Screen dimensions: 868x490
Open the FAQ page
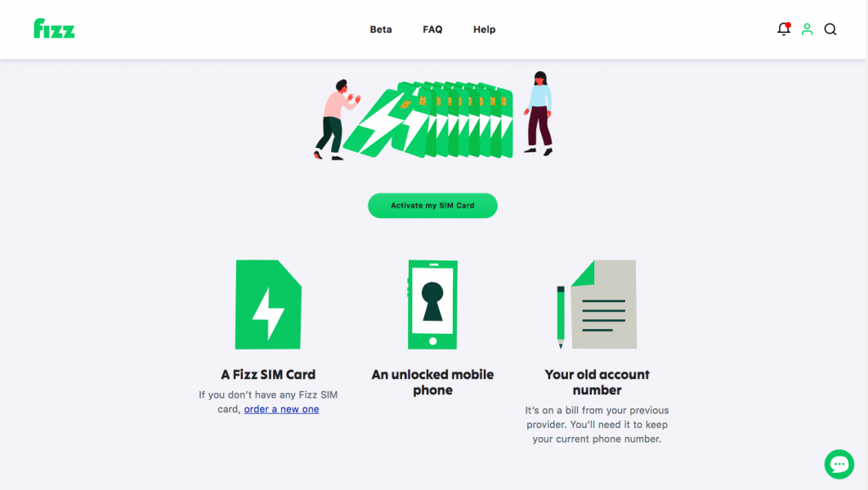click(x=432, y=29)
